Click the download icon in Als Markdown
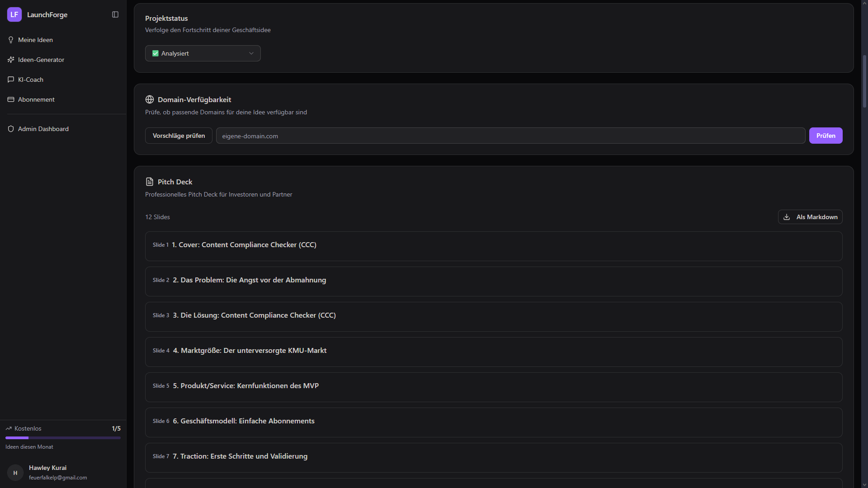Viewport: 868px width, 488px height. pyautogui.click(x=787, y=217)
